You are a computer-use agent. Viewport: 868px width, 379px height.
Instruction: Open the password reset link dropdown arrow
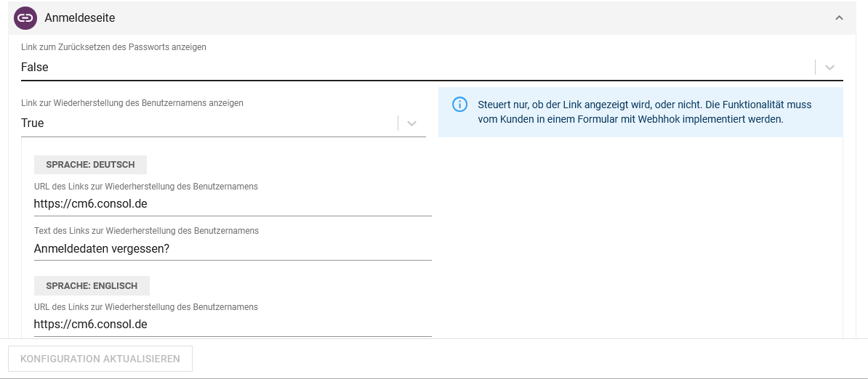pyautogui.click(x=829, y=68)
